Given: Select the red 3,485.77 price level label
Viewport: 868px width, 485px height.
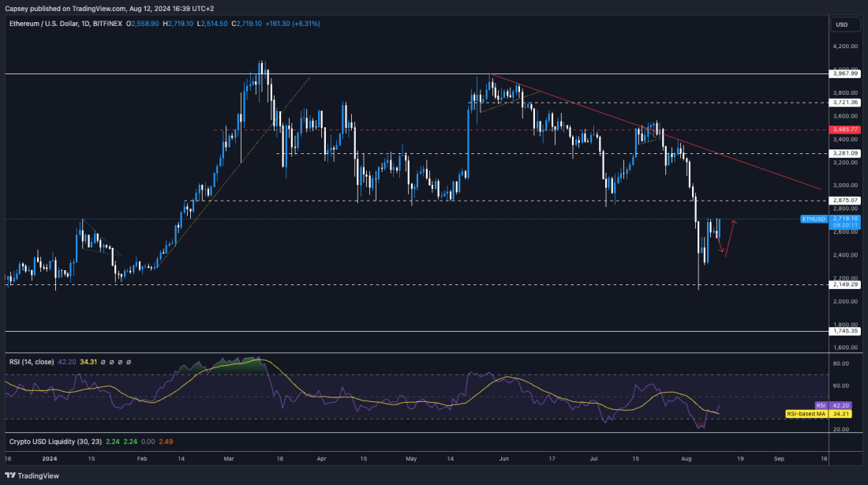Looking at the screenshot, I should click(x=844, y=128).
